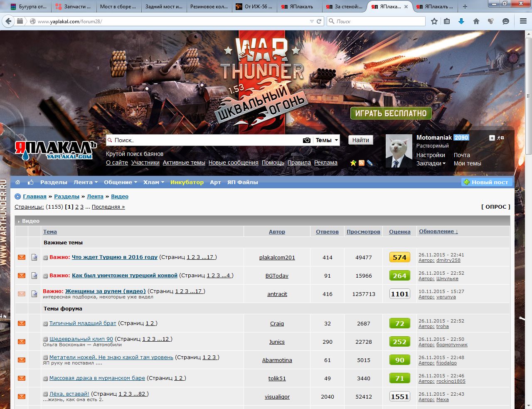Image resolution: width=532 pixels, height=409 pixels.
Task: Go to the browser home page icon
Action: click(476, 21)
